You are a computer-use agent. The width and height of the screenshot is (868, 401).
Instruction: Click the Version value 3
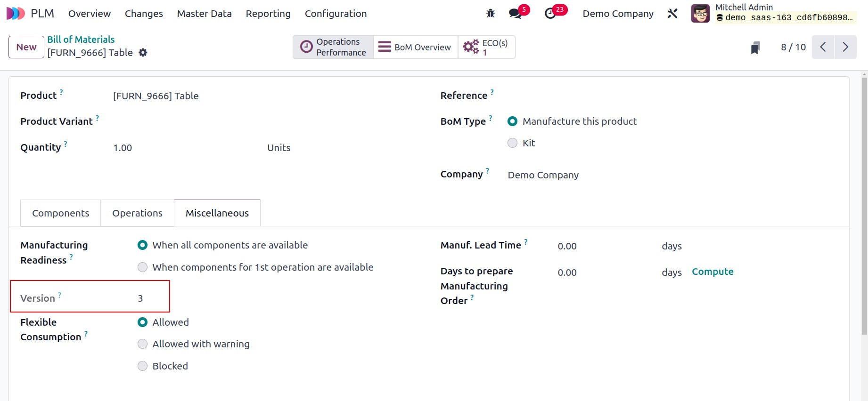click(140, 298)
